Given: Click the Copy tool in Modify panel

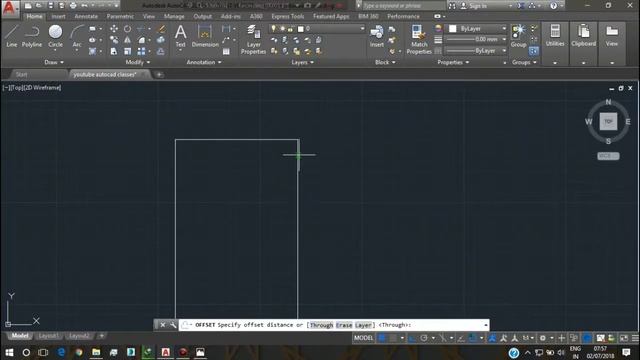Looking at the screenshot, I should pos(114,40).
